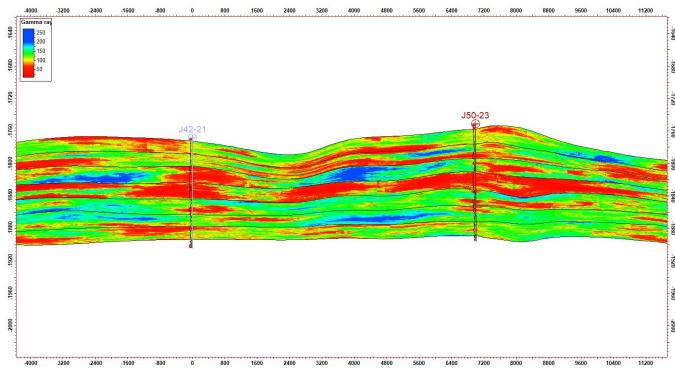Click top axis label 9600

click(x=581, y=10)
